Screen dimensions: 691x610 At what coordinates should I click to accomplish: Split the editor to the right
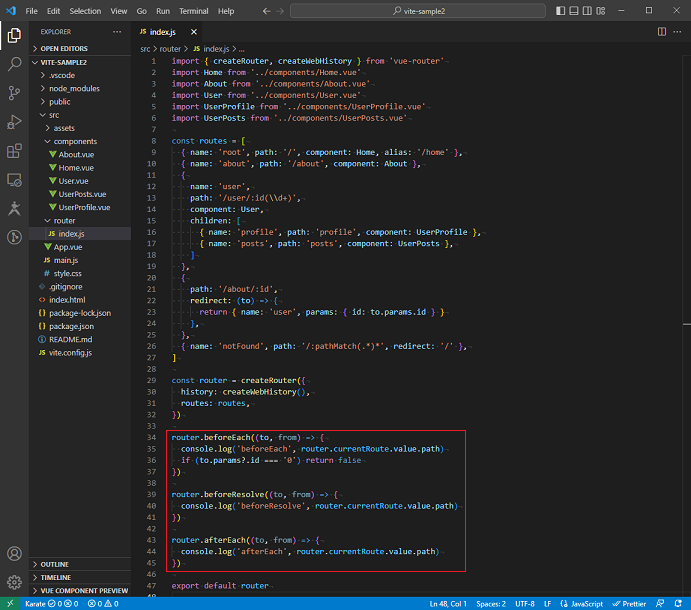point(662,32)
